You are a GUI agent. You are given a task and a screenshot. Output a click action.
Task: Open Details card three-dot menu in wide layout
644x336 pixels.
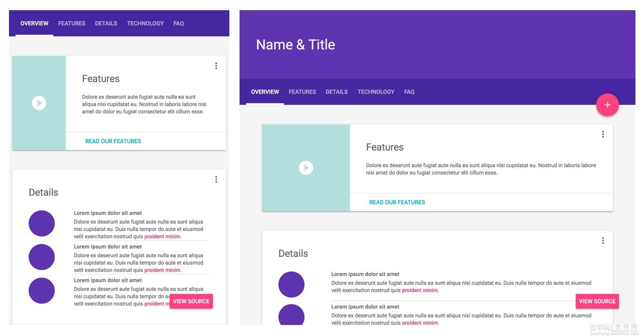point(603,241)
